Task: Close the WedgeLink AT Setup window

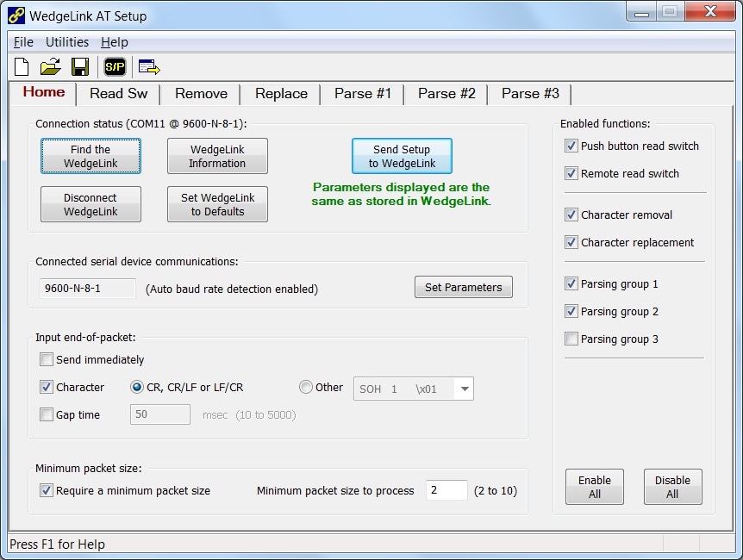Action: [x=709, y=11]
